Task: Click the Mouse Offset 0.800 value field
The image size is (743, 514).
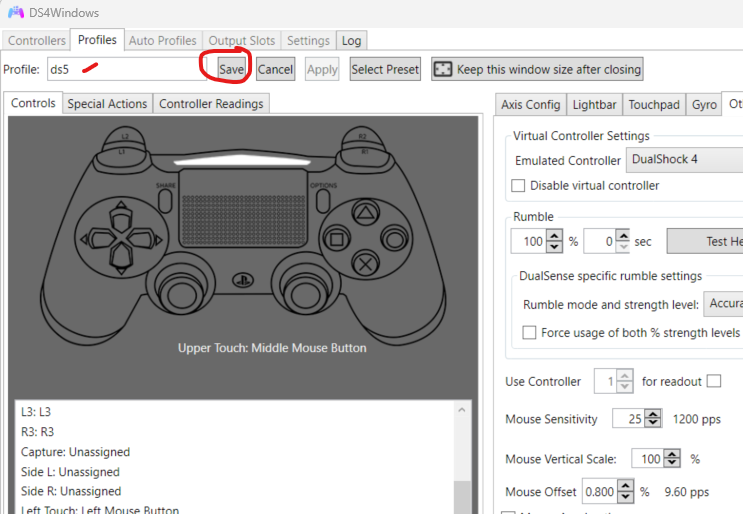Action: point(599,492)
